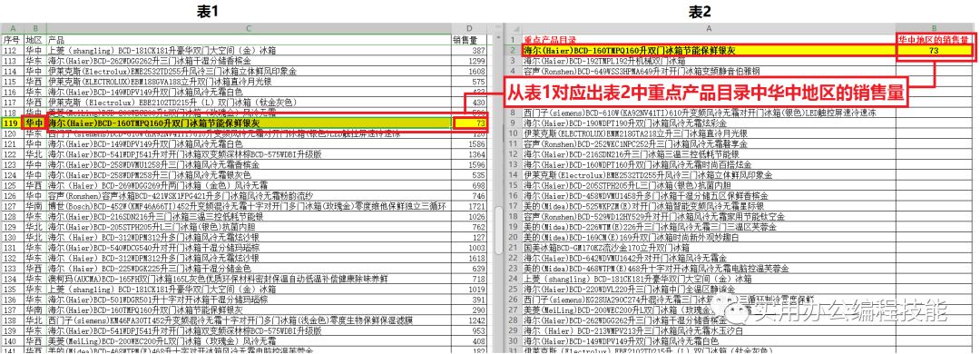Select the 上菱 BCD-181CK181 product in row 112

248,50
